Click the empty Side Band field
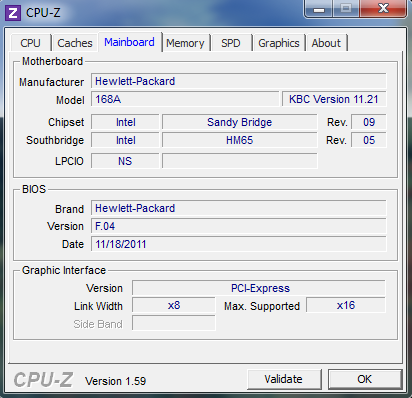Viewport: 412px width, 398px height. pos(174,323)
